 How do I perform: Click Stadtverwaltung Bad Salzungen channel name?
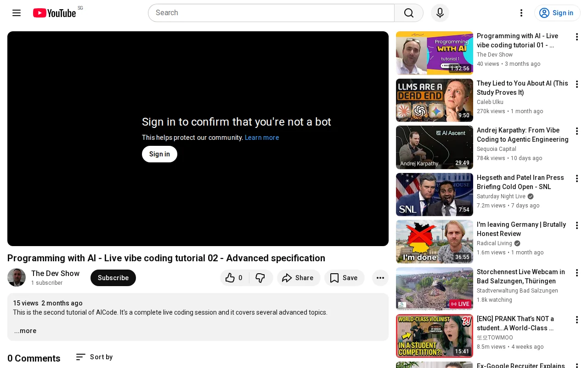click(517, 291)
